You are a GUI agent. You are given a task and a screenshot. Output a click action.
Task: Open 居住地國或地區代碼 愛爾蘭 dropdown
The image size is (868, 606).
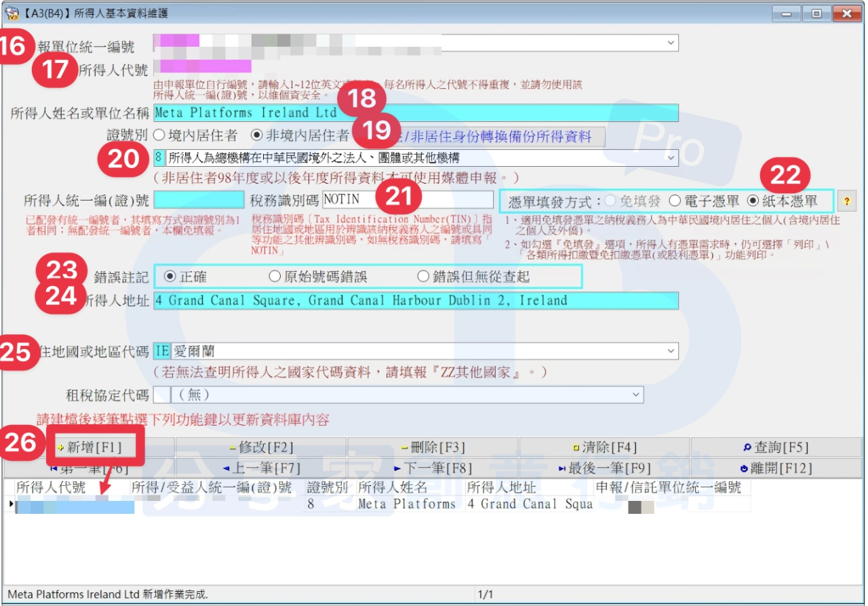[x=671, y=351]
